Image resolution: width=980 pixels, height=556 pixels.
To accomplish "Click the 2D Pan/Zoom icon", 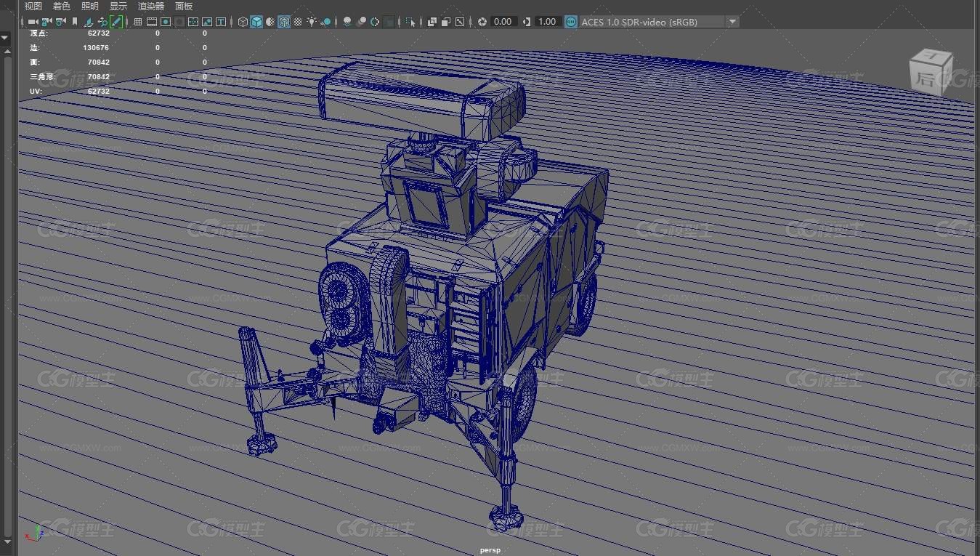I will (102, 22).
